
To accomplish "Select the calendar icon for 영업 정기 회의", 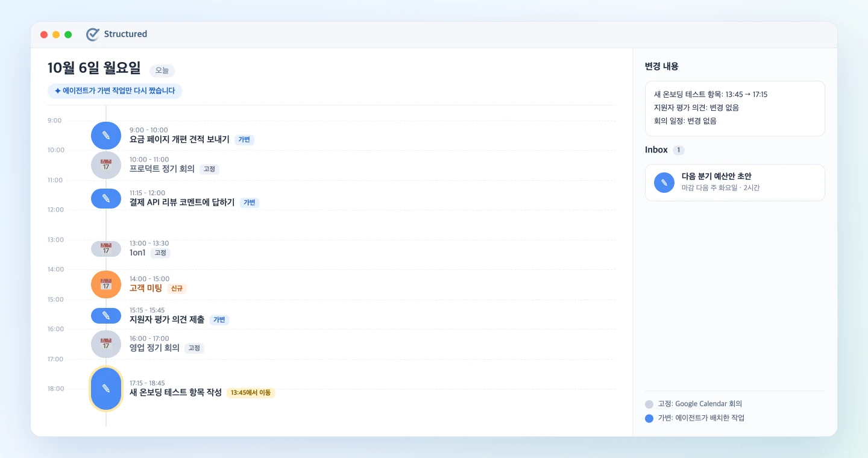I will click(106, 344).
